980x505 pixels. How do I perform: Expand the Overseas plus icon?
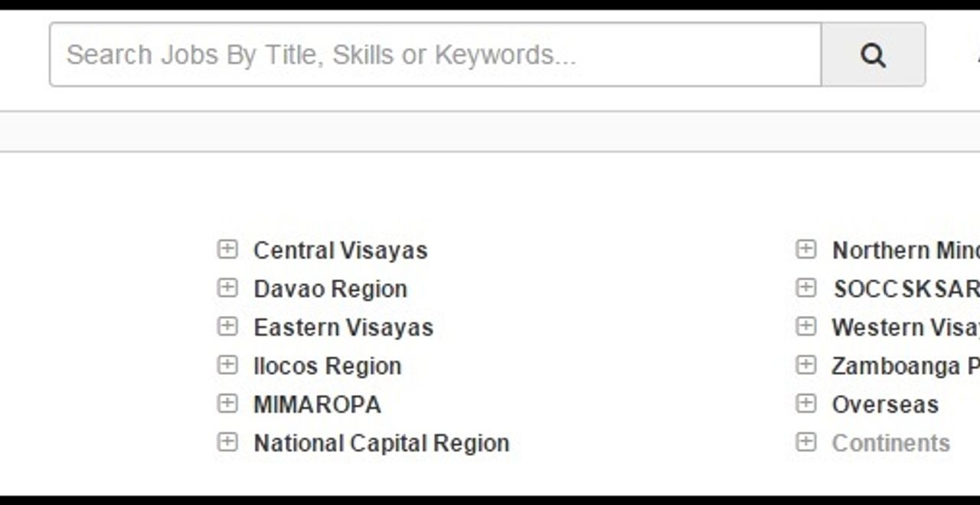806,403
